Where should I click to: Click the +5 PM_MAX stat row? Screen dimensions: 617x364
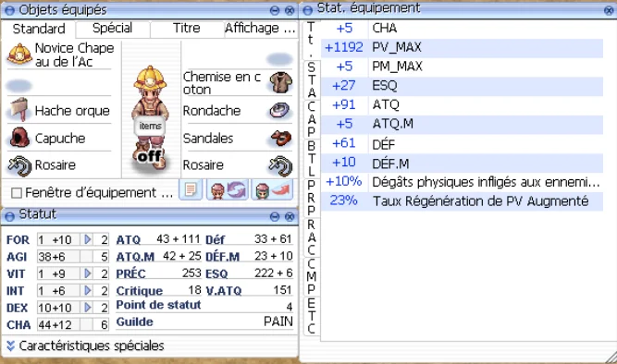click(x=462, y=67)
